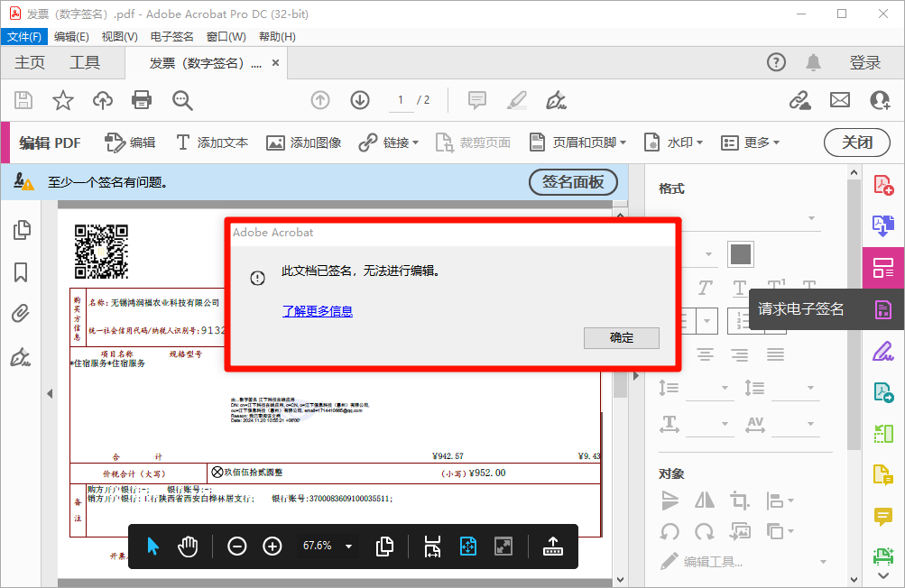Viewport: 905px width, 588px height.
Task: Open the 视图(V) menu
Action: click(x=119, y=37)
